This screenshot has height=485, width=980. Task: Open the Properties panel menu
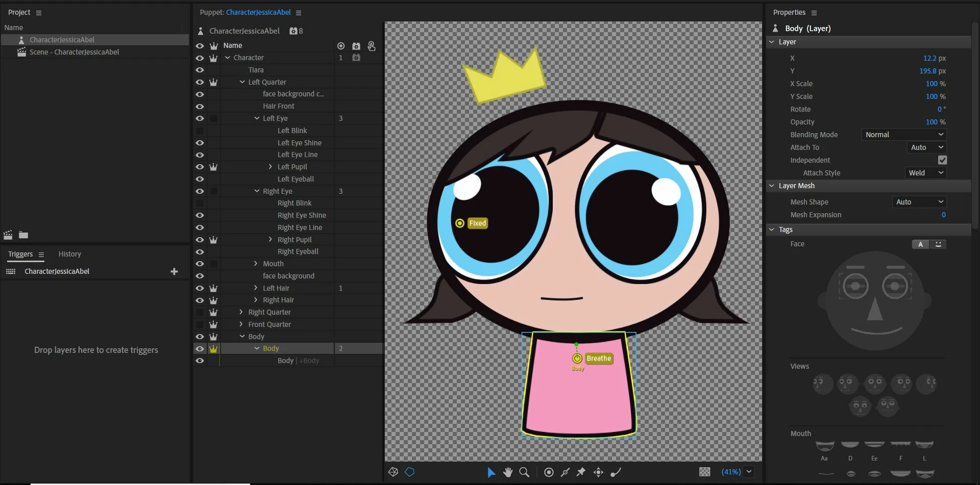(x=814, y=13)
